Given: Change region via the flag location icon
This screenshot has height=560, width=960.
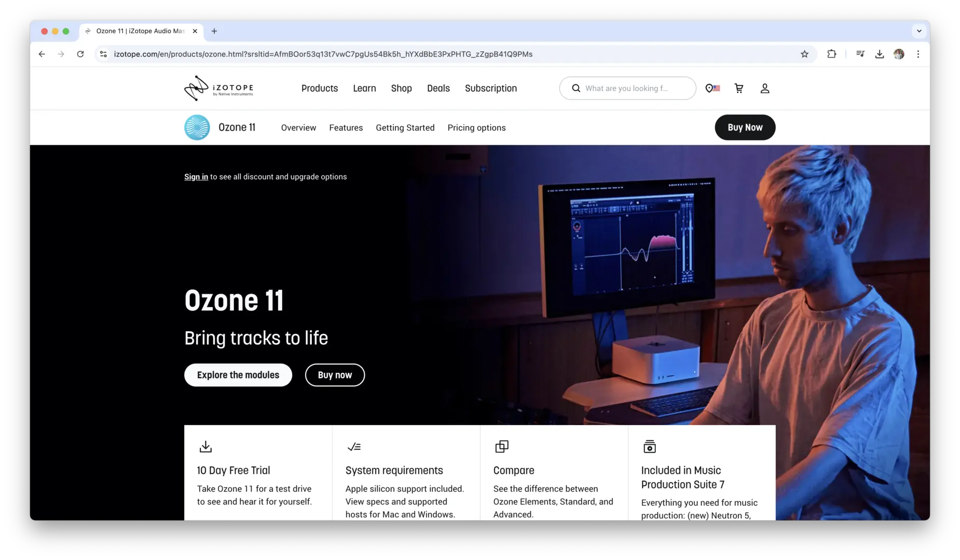Looking at the screenshot, I should click(712, 89).
